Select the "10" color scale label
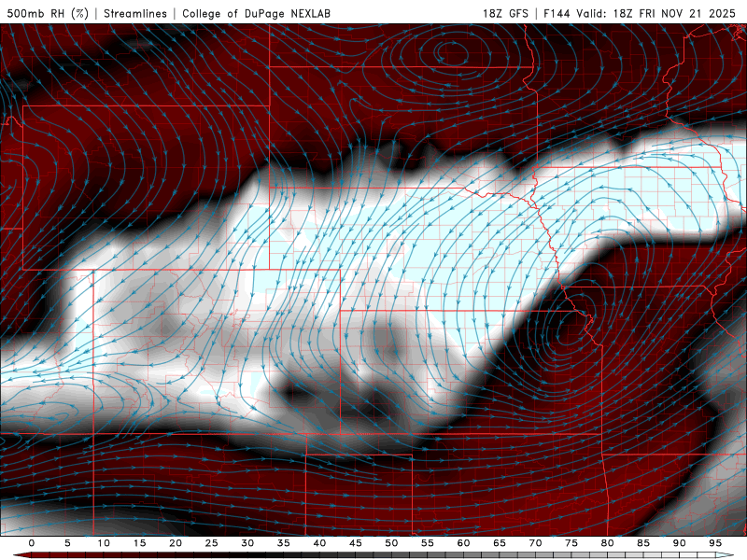The height and width of the screenshot is (560, 747). (104, 543)
